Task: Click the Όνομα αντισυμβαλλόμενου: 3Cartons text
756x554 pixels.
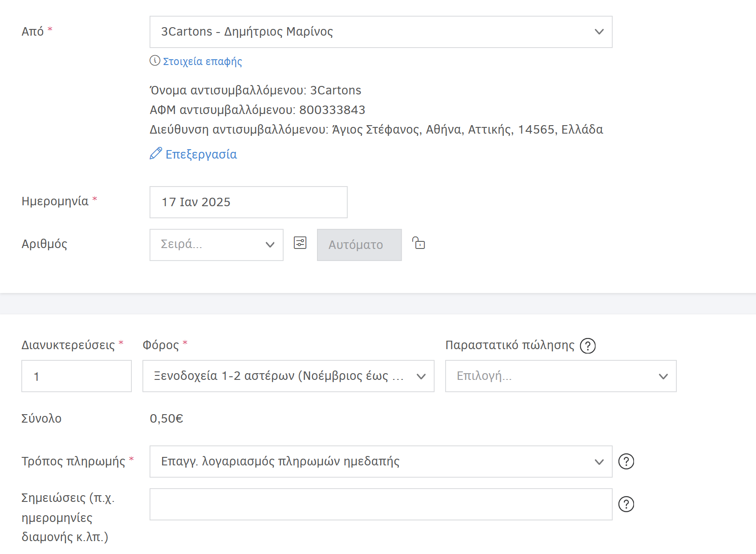Action: [x=256, y=90]
